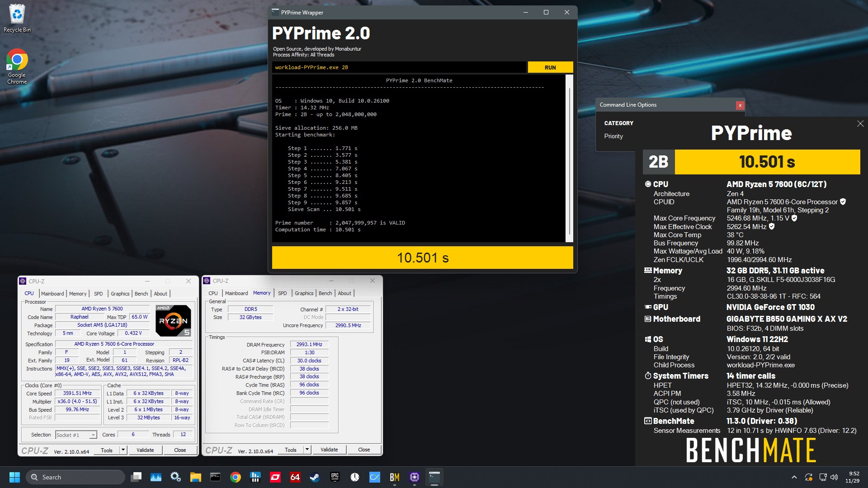Image resolution: width=868 pixels, height=488 pixels.
Task: Click Close button in left CPU-Z window
Action: pos(180,450)
